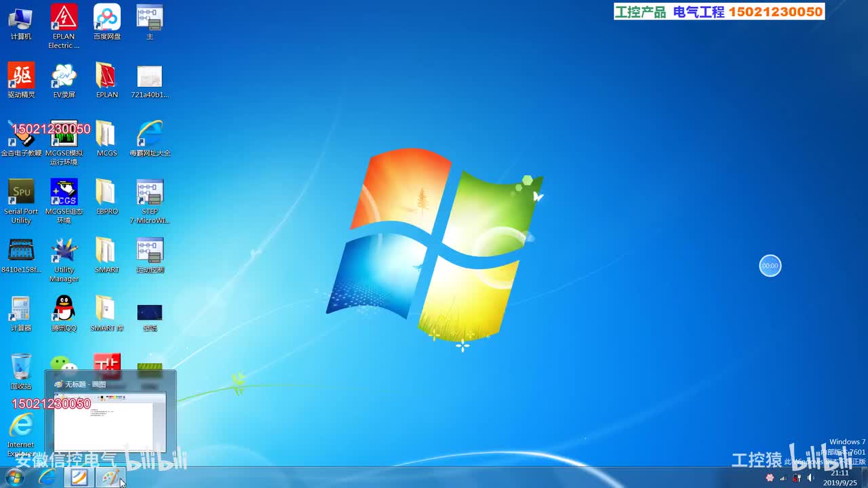Select the EPLAN folder icon

(x=107, y=81)
